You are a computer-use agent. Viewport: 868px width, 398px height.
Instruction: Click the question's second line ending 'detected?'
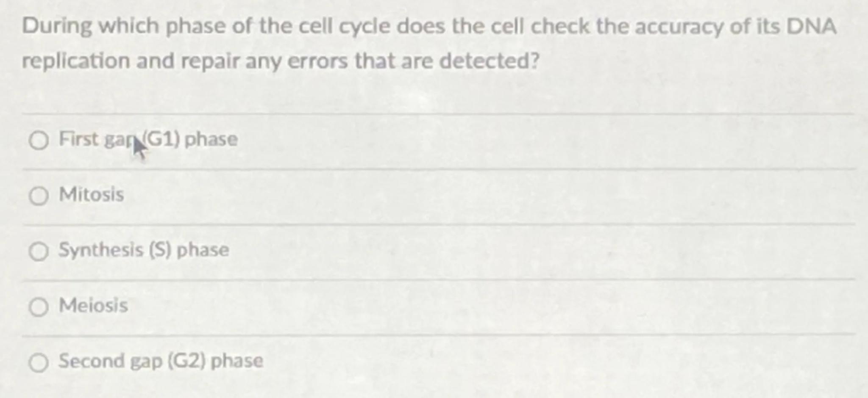click(281, 61)
